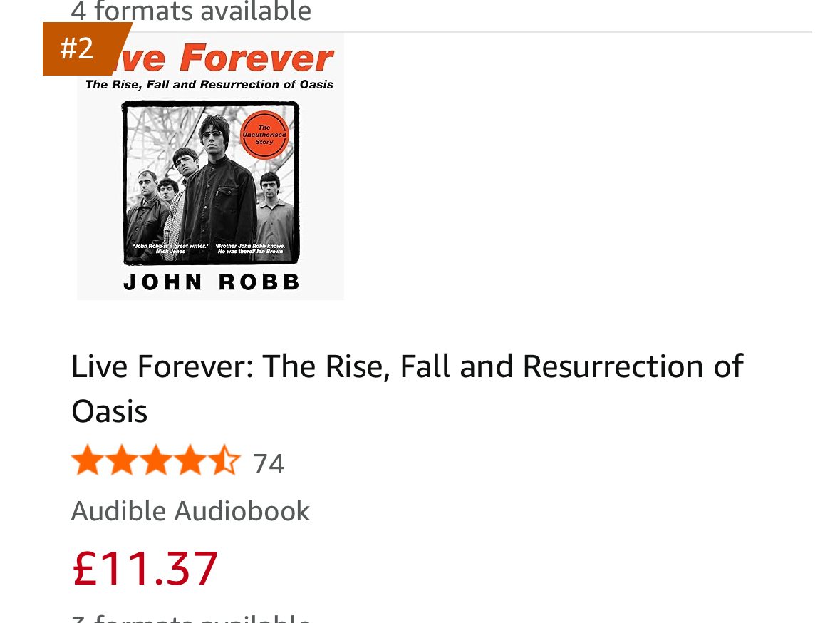840x623 pixels.
Task: Open the 4 formats available link
Action: pos(191,11)
